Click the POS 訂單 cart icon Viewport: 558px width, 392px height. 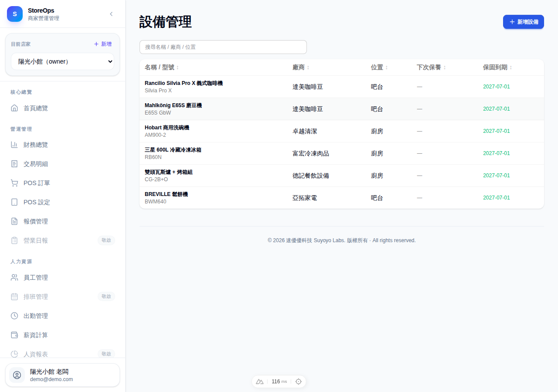14,183
